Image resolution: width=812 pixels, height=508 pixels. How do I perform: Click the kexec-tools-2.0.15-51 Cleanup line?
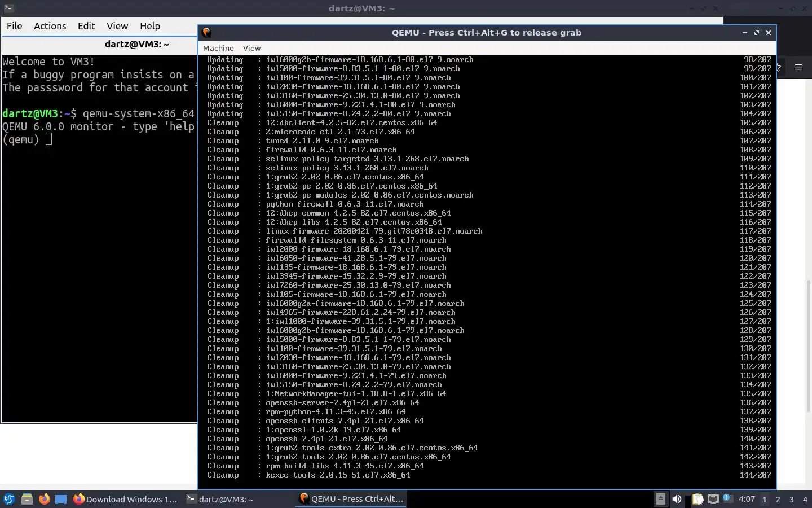(489, 475)
